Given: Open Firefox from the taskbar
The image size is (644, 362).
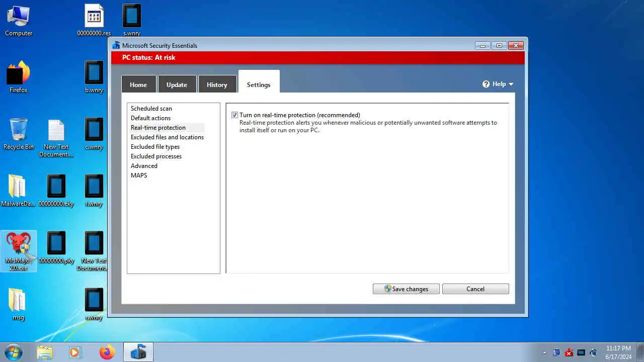Looking at the screenshot, I should (x=107, y=352).
